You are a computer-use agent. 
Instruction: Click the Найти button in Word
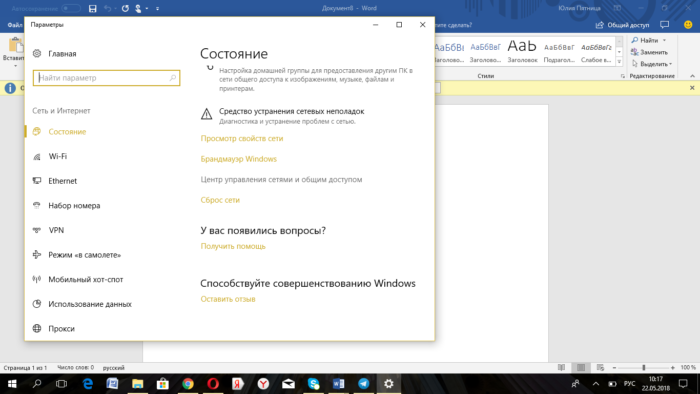click(x=645, y=40)
